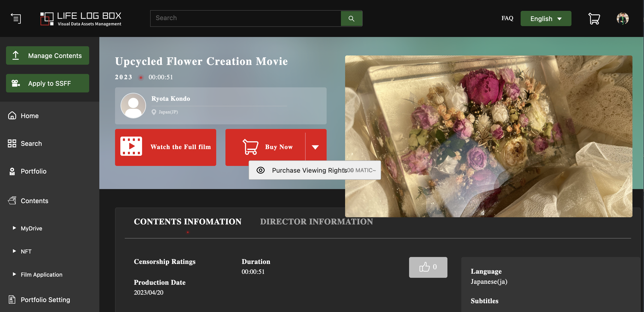Select Purchase Viewing Rights option
644x312 pixels.
[309, 170]
